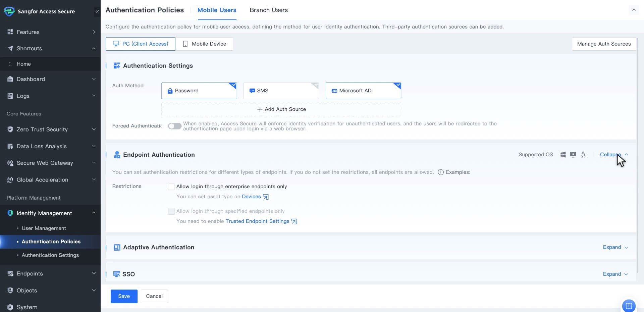Expand the Adaptive Authentication section
The width and height of the screenshot is (644, 312).
pyautogui.click(x=615, y=247)
